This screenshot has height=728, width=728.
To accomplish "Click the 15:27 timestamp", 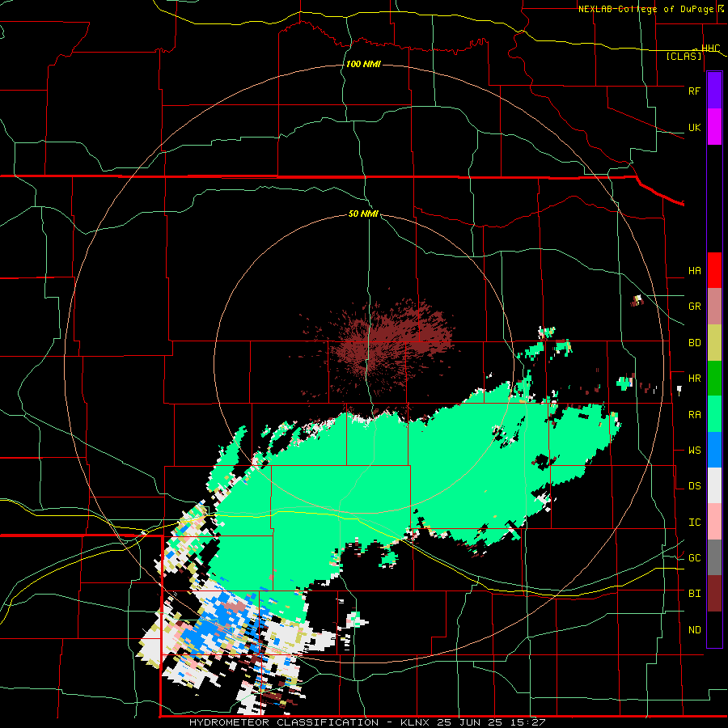I will [526, 722].
